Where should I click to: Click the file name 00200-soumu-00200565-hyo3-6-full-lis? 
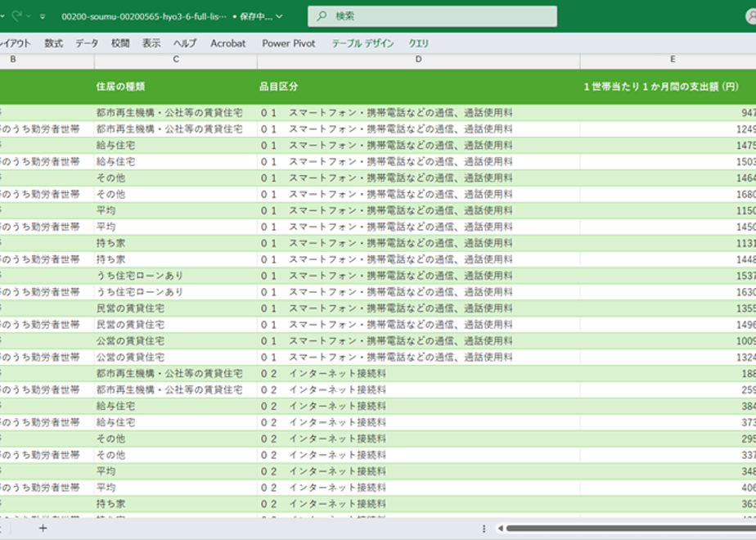tap(144, 16)
